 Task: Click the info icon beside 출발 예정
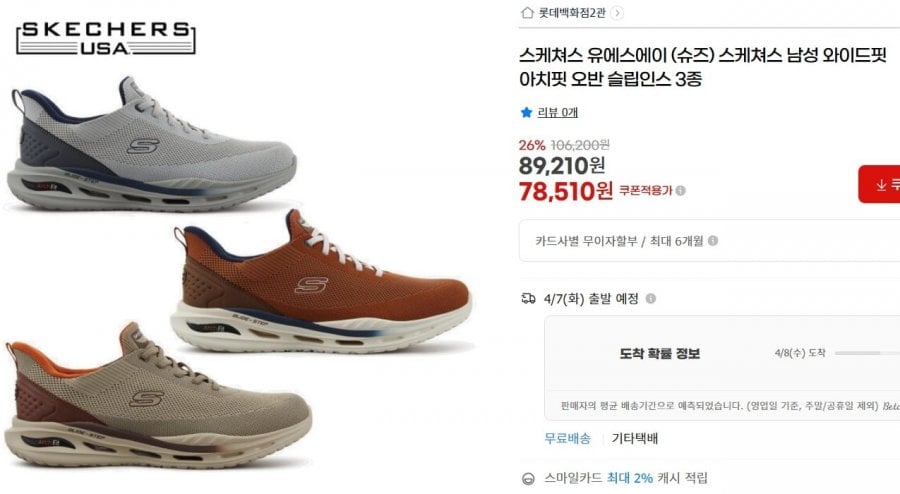tap(651, 298)
